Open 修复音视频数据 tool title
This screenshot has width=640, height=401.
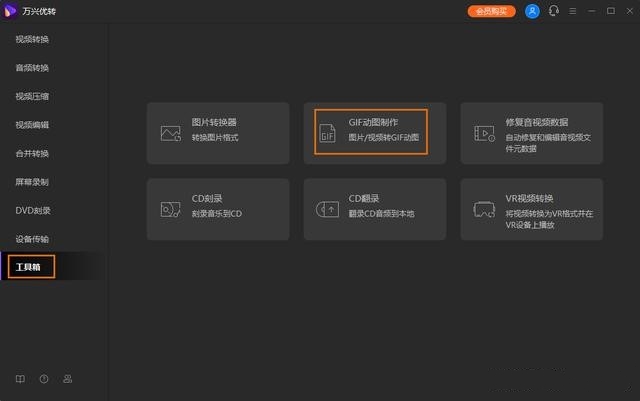(x=537, y=122)
